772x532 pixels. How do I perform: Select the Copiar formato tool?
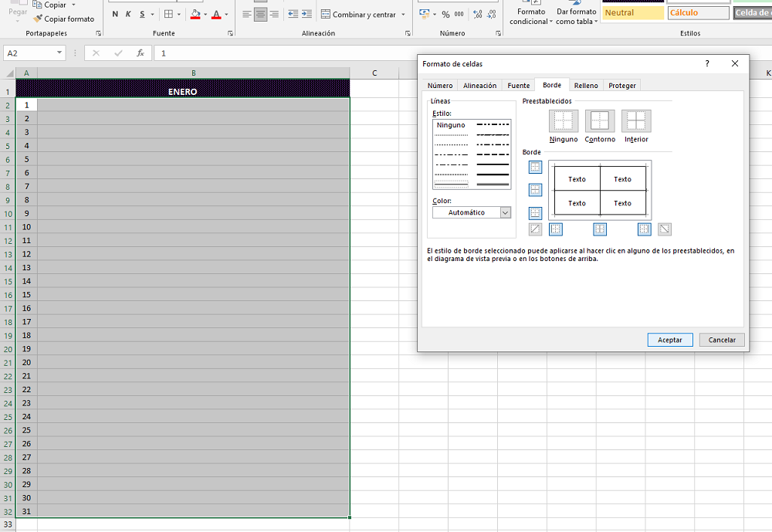(64, 19)
